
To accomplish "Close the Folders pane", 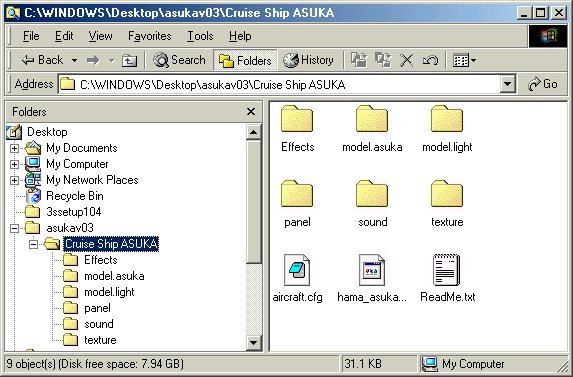I will (x=251, y=112).
